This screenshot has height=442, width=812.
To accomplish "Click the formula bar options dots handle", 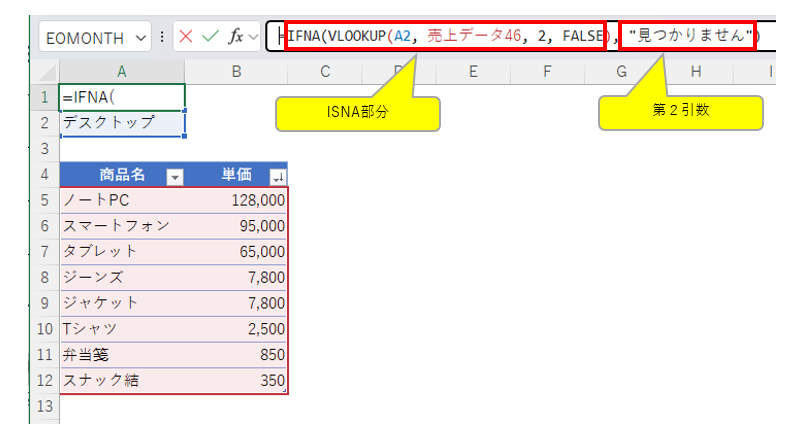I will coord(163,37).
